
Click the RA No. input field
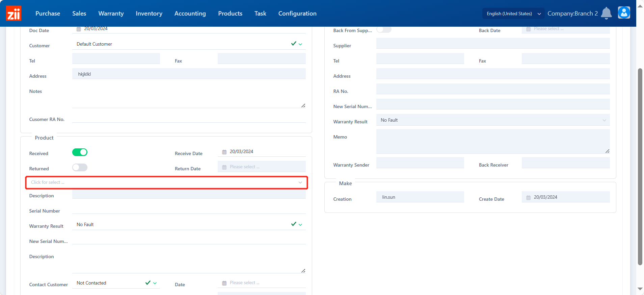click(x=493, y=89)
